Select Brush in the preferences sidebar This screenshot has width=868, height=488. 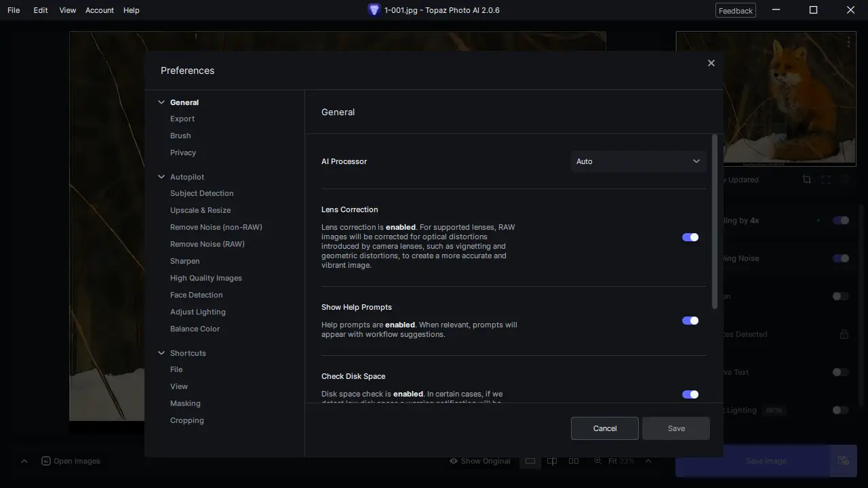180,136
